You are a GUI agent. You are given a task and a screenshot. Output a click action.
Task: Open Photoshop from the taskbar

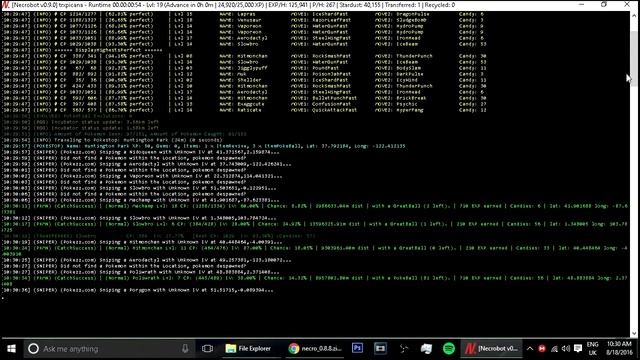(358, 348)
